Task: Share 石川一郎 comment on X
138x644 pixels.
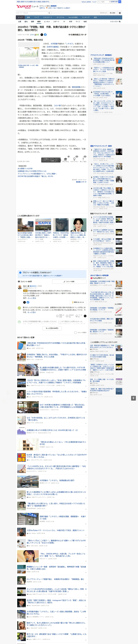Action: 25,302
